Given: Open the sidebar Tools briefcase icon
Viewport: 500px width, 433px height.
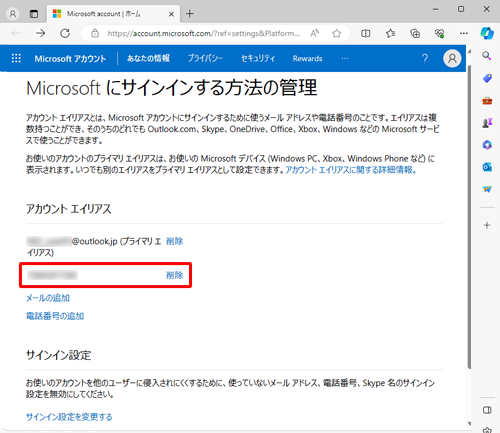Looking at the screenshot, I should 487,100.
